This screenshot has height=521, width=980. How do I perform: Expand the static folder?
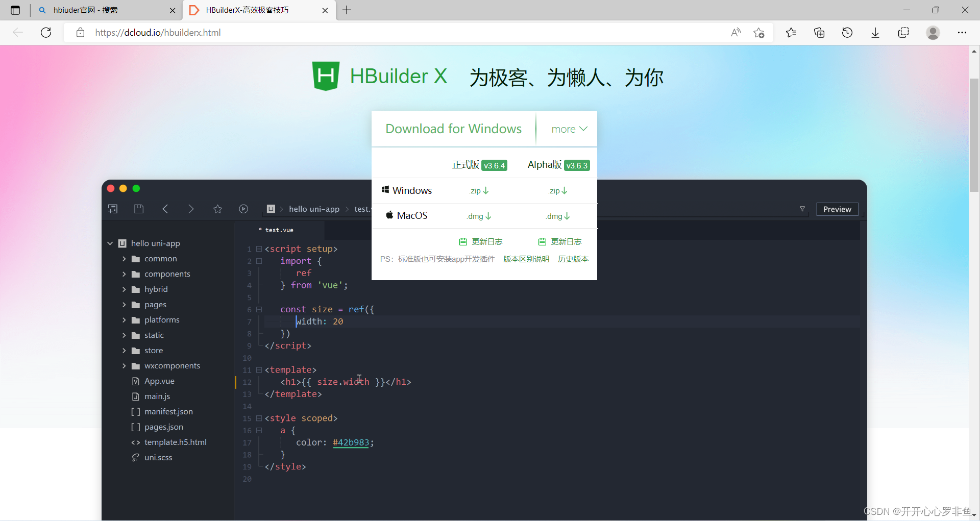click(124, 335)
